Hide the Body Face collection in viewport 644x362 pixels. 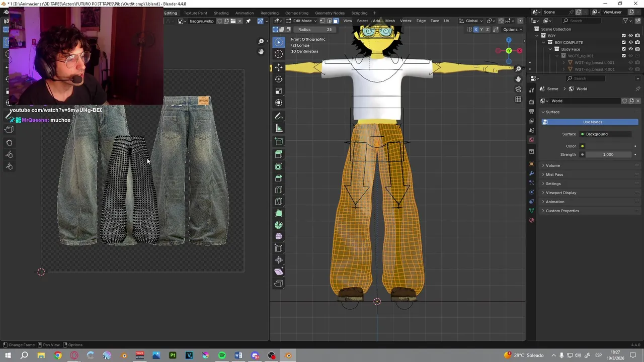click(x=630, y=49)
